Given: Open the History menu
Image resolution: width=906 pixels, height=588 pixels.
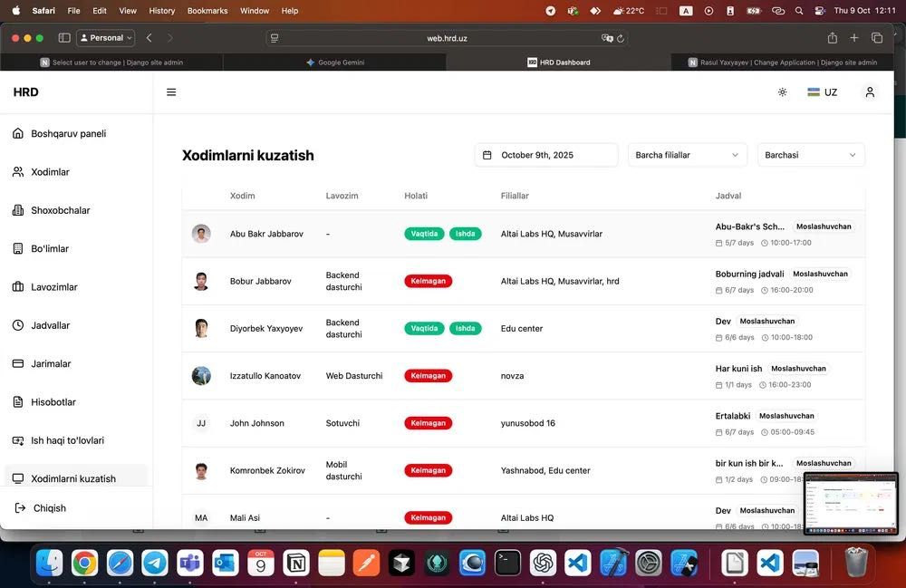Looking at the screenshot, I should pyautogui.click(x=162, y=10).
